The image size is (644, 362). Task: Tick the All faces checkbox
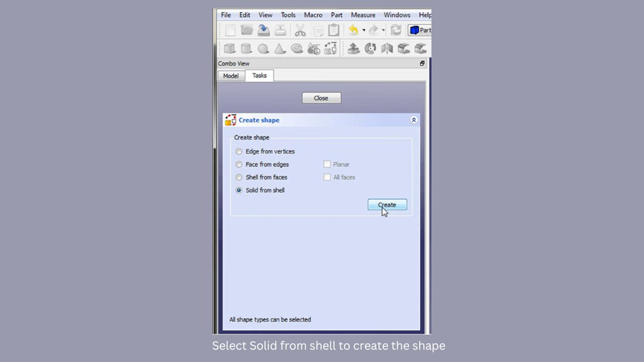(327, 177)
